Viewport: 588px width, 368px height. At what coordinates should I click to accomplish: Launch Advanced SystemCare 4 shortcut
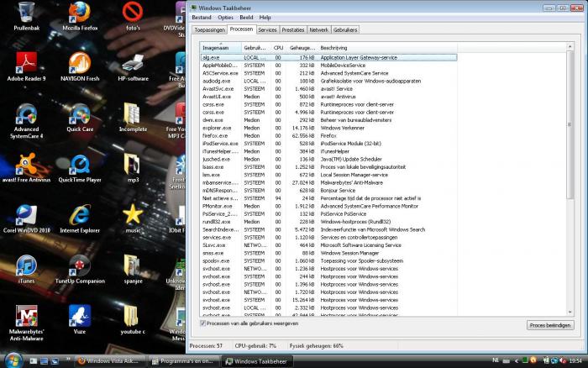pos(26,120)
